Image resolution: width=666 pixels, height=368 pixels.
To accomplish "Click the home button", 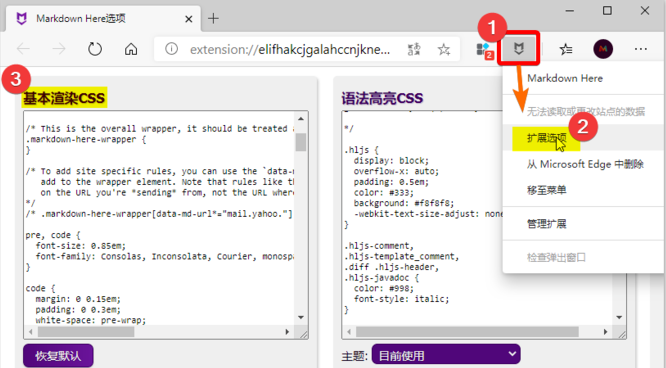I will point(131,49).
